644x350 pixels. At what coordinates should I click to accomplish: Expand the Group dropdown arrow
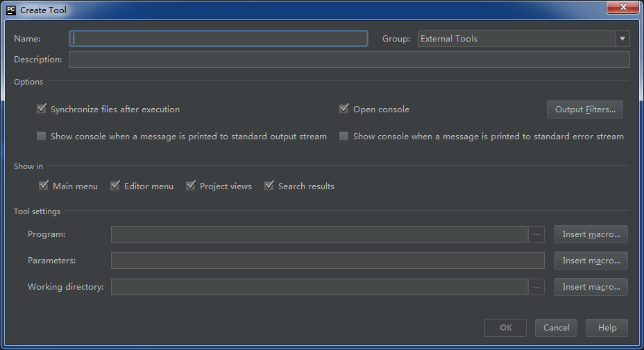click(622, 39)
